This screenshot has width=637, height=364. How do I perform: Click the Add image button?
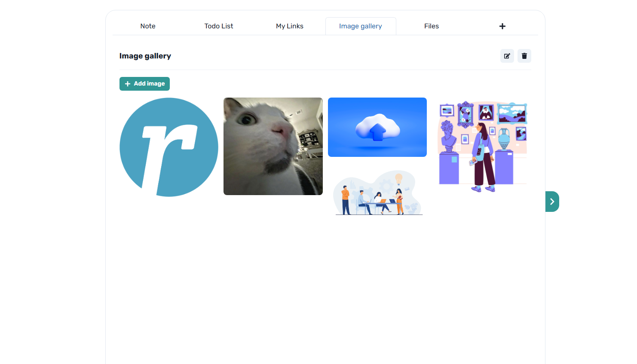coord(144,84)
